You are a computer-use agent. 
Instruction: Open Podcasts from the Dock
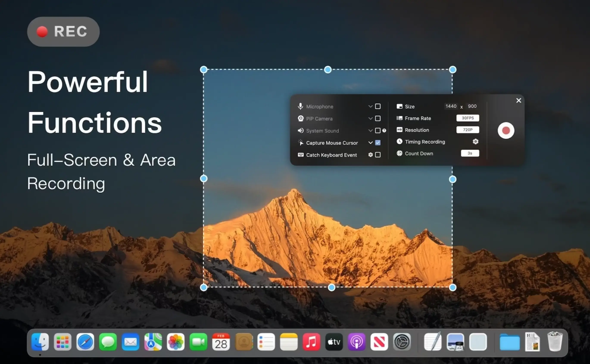coord(357,342)
